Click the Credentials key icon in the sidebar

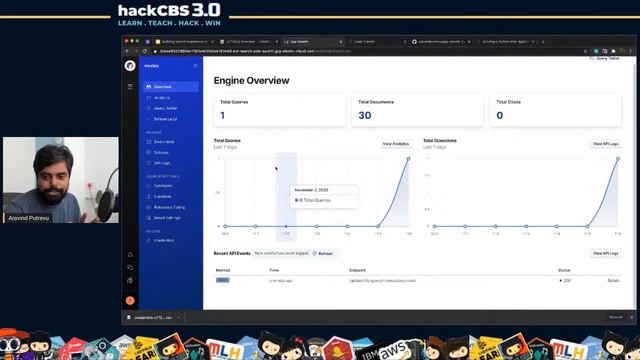point(149,240)
